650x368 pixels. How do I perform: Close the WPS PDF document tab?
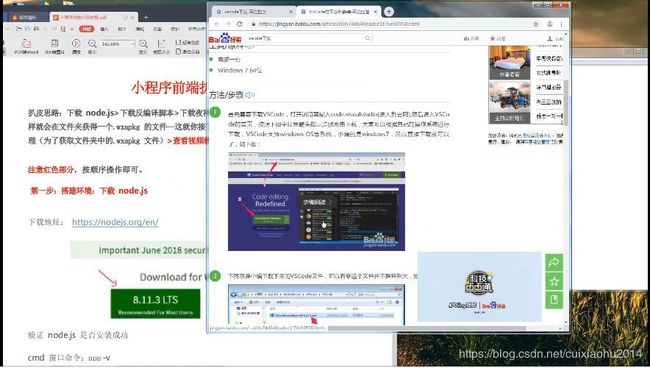pyautogui.click(x=133, y=17)
